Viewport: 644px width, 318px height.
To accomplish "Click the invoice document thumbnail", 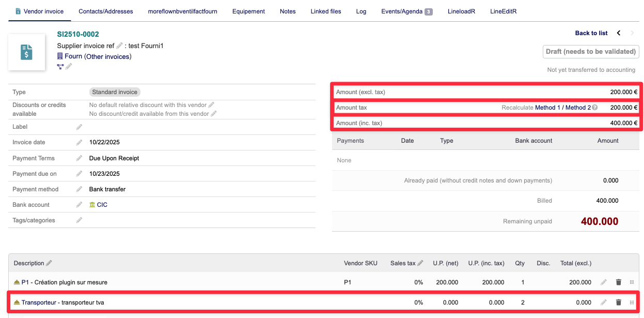I will [26, 52].
